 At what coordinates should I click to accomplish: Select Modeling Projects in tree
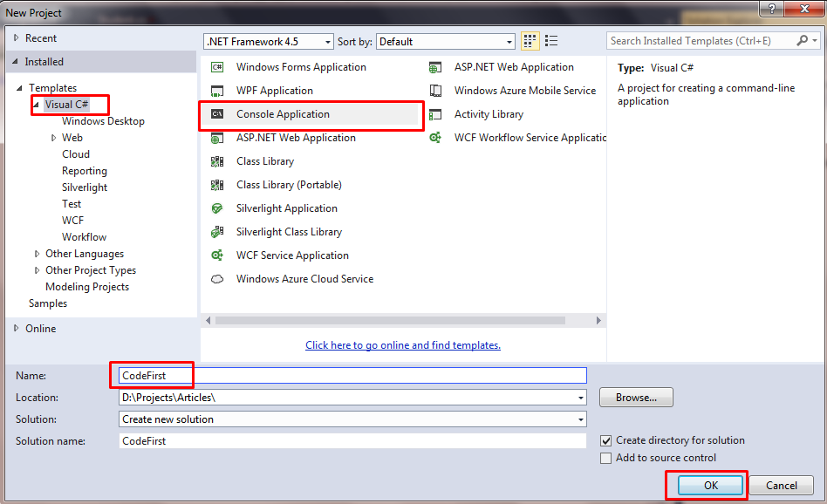coord(87,287)
